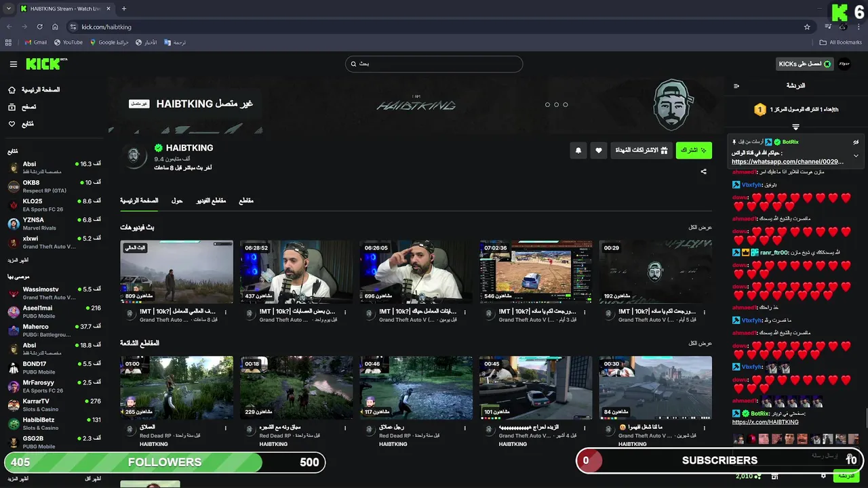Open the three-dot menu of the 06:26:05 video
Image resolution: width=868 pixels, height=488 pixels.
click(x=465, y=312)
